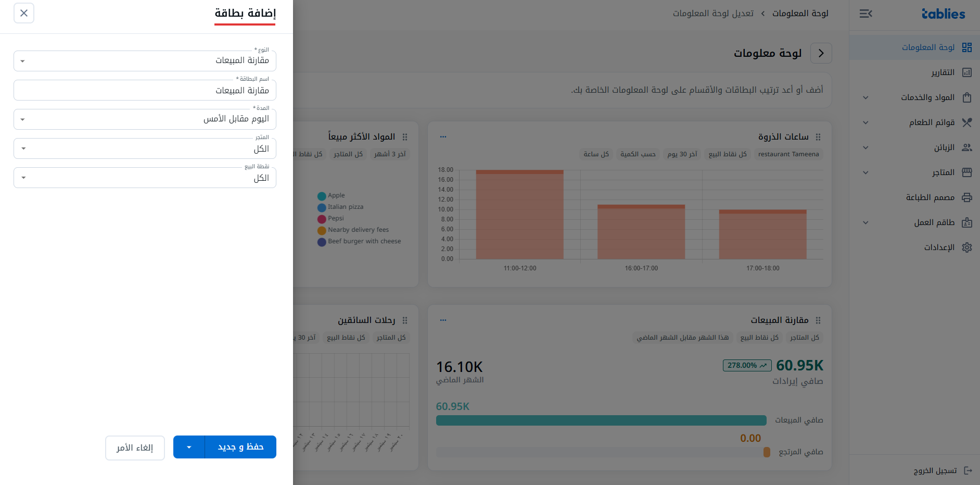The image size is (980, 485).
Task: Click the 11:00-12:00 chart bar
Action: pyautogui.click(x=519, y=215)
